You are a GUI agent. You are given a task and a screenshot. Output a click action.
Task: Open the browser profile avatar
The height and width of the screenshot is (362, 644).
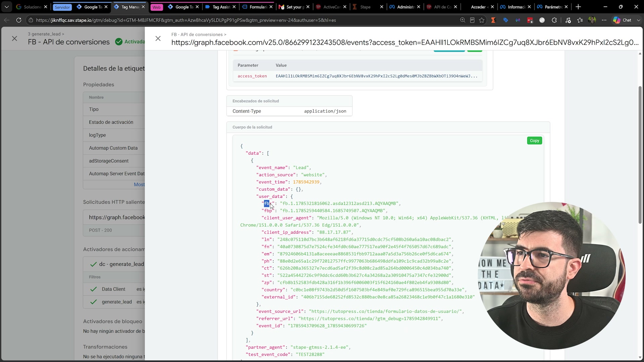[592, 20]
